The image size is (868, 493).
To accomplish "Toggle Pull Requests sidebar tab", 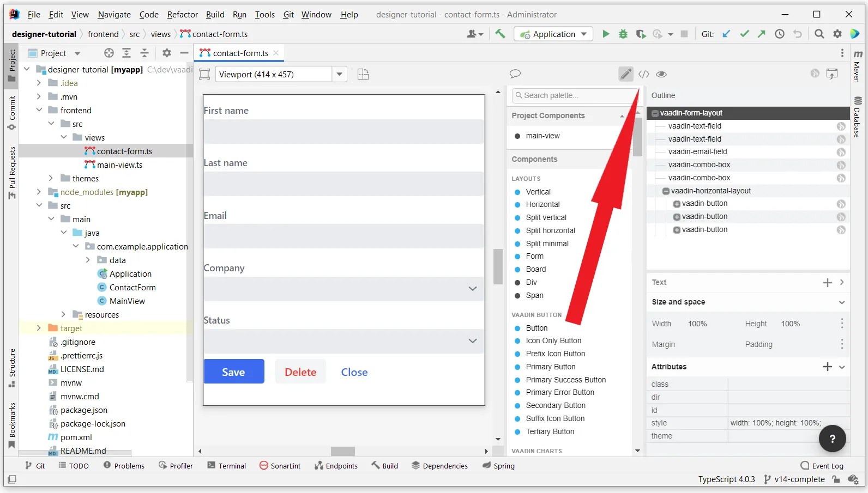I will (12, 173).
